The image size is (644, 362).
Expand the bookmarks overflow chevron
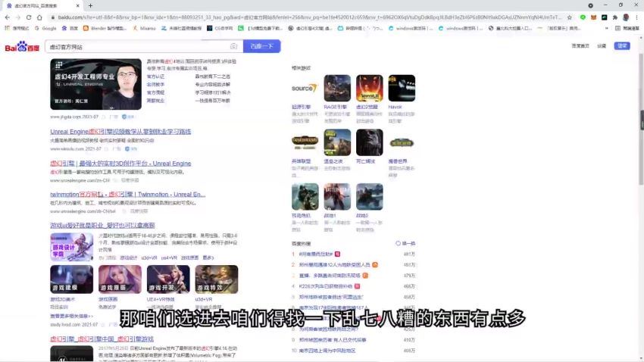pyautogui.click(x=606, y=28)
